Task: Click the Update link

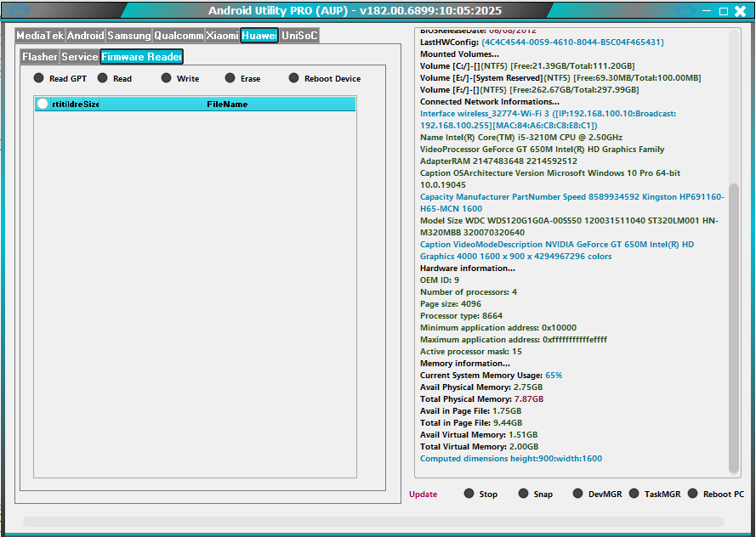Action: tap(423, 495)
